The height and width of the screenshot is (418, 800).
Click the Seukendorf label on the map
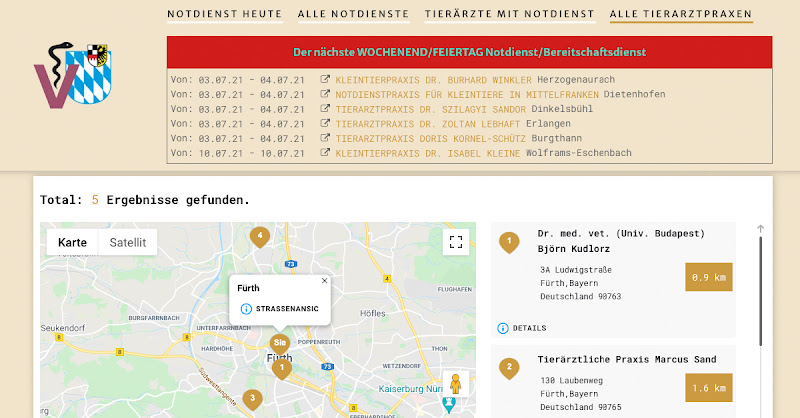click(63, 328)
